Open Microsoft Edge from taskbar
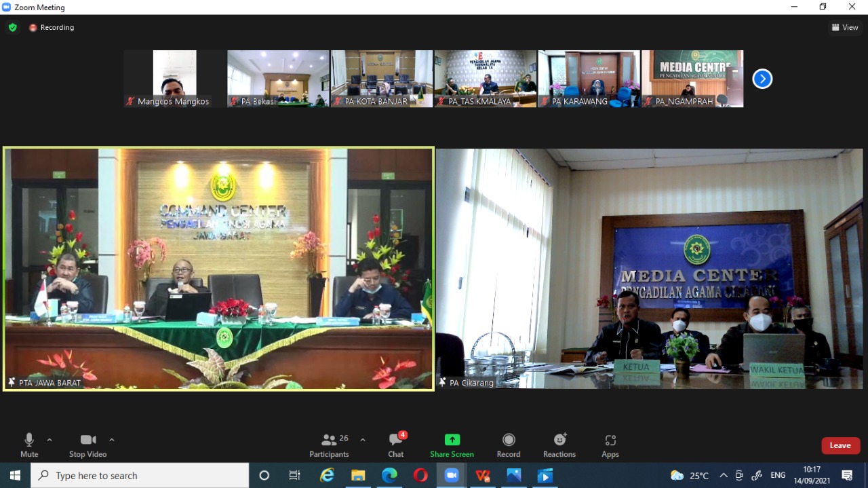The width and height of the screenshot is (868, 488). click(389, 476)
